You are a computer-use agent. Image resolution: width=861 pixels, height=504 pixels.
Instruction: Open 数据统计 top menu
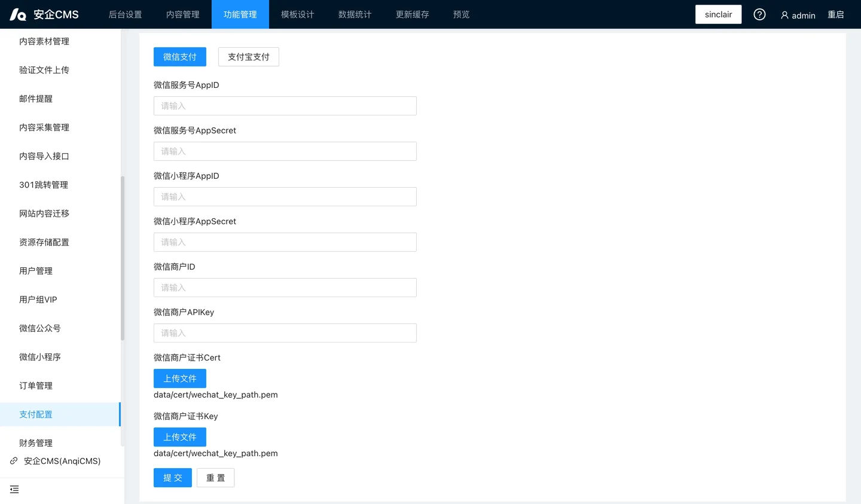tap(355, 14)
